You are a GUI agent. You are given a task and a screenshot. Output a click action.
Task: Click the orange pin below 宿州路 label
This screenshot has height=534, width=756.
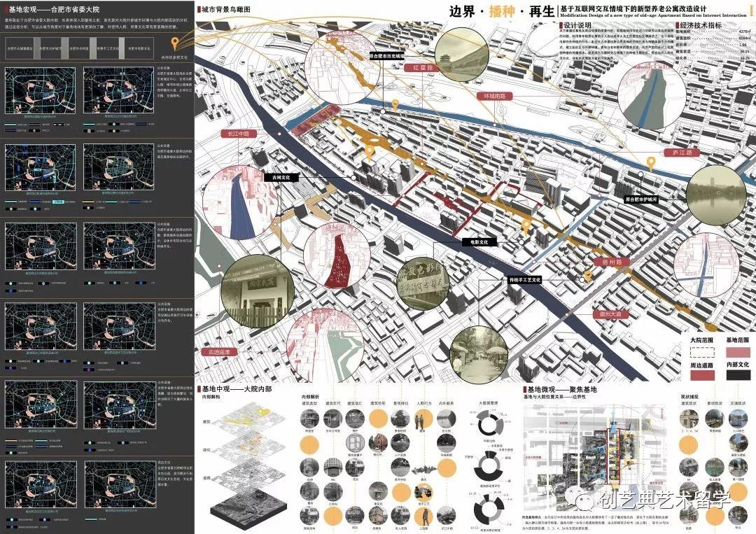tap(588, 276)
